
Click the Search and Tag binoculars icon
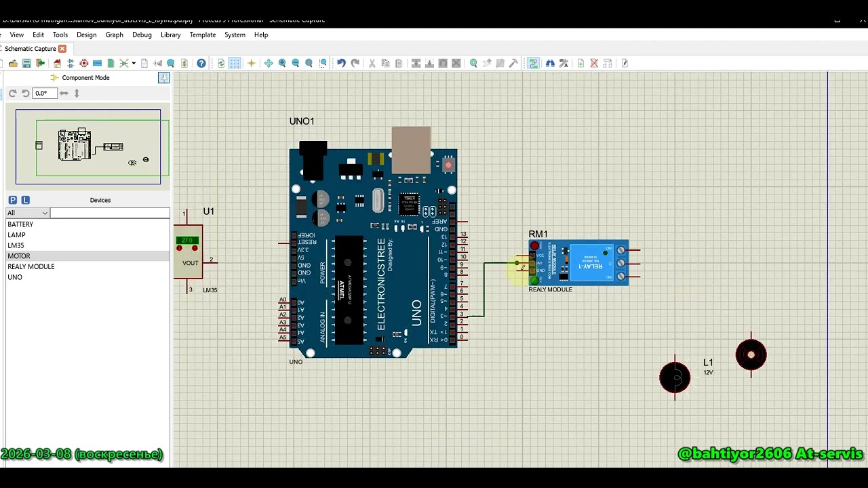click(x=550, y=63)
